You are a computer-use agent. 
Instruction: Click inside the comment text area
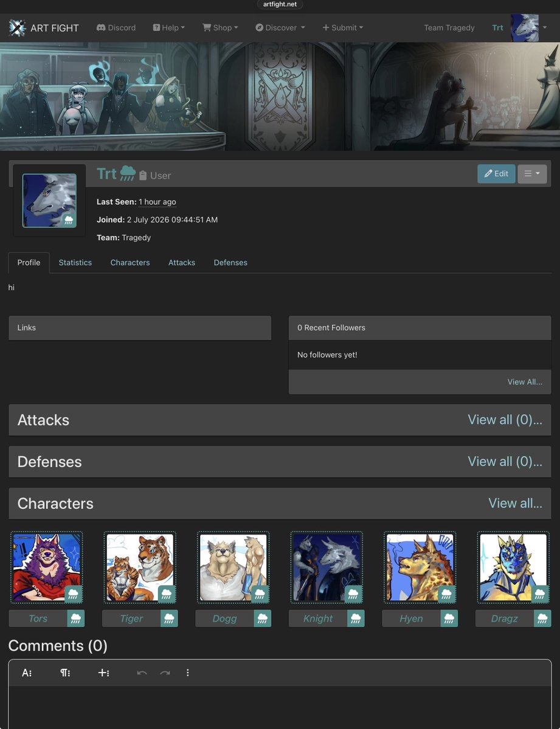coord(280,707)
